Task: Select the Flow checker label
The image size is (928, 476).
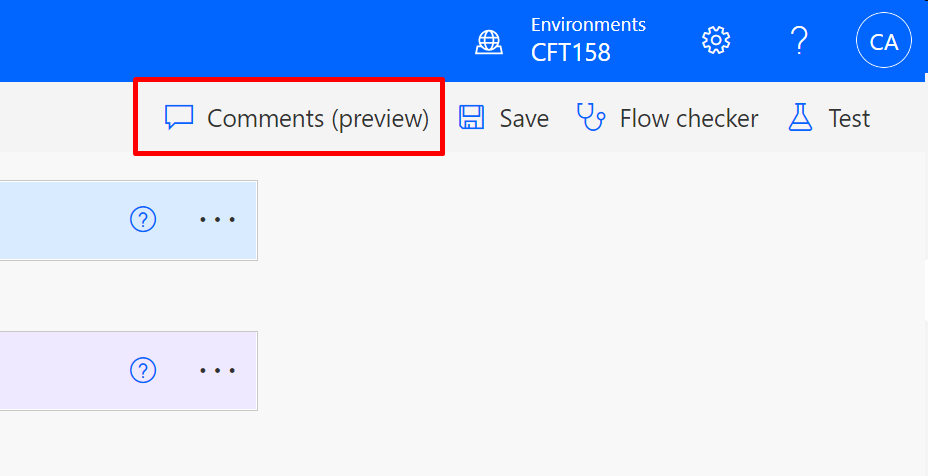Action: [x=688, y=118]
